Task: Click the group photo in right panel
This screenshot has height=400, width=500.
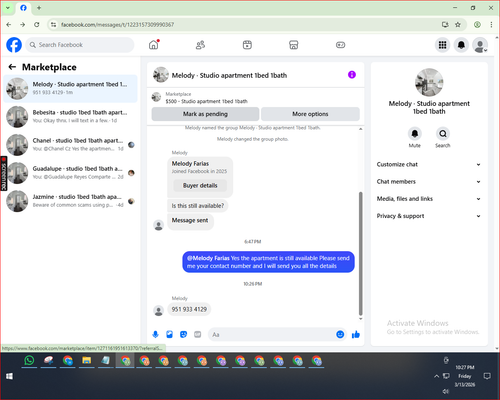Action: click(x=429, y=82)
